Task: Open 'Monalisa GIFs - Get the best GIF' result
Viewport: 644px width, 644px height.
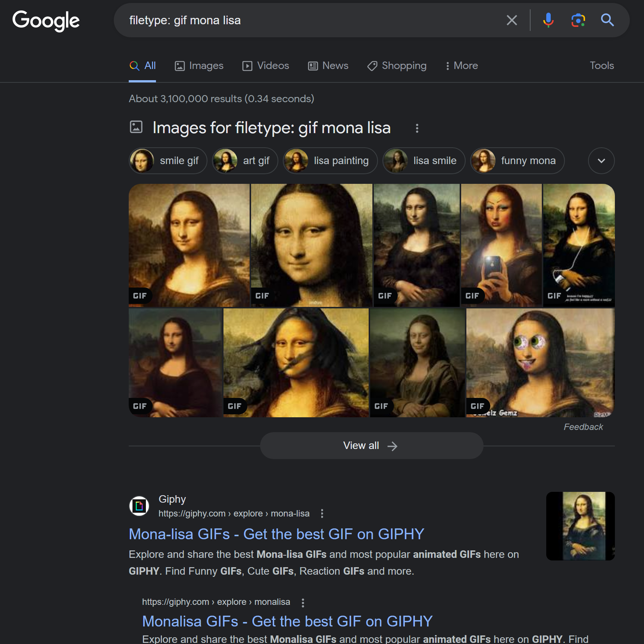Action: pyautogui.click(x=287, y=622)
